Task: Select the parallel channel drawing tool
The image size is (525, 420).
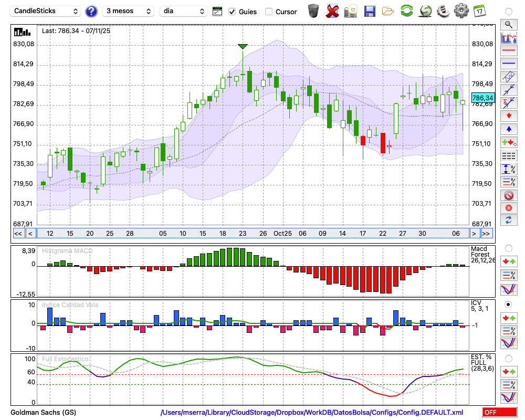Action: click(508, 77)
